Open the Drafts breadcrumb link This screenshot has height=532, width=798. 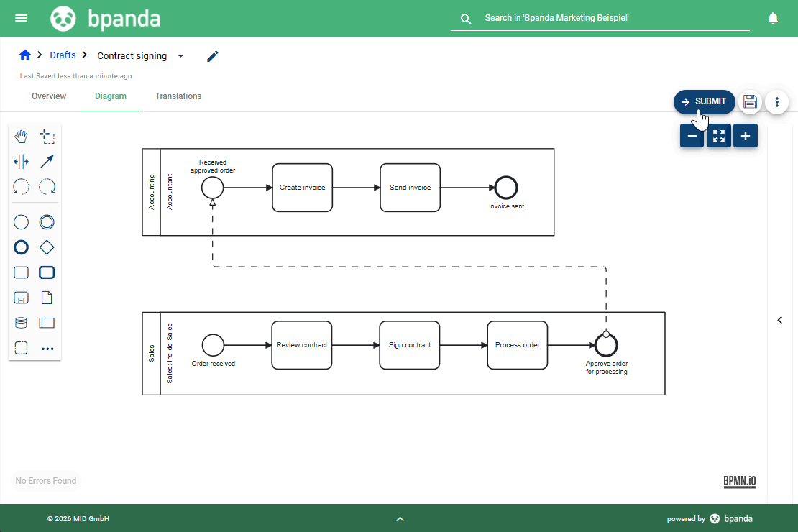(63, 55)
